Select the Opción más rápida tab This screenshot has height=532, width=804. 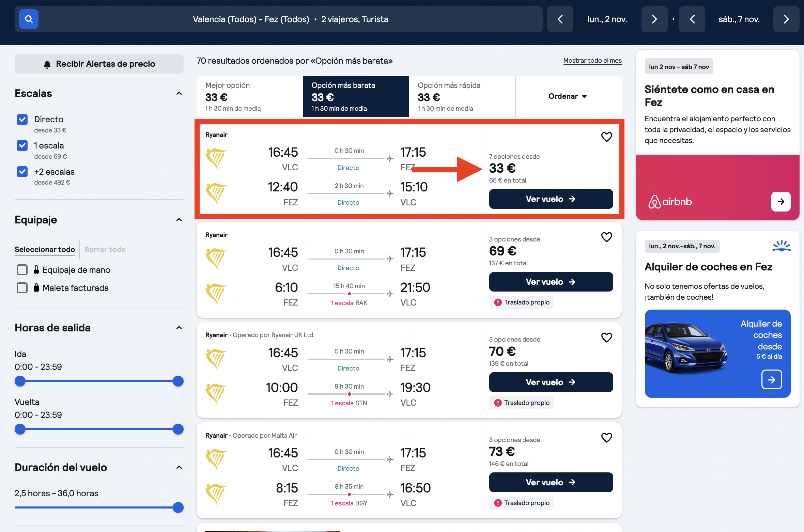tap(462, 96)
